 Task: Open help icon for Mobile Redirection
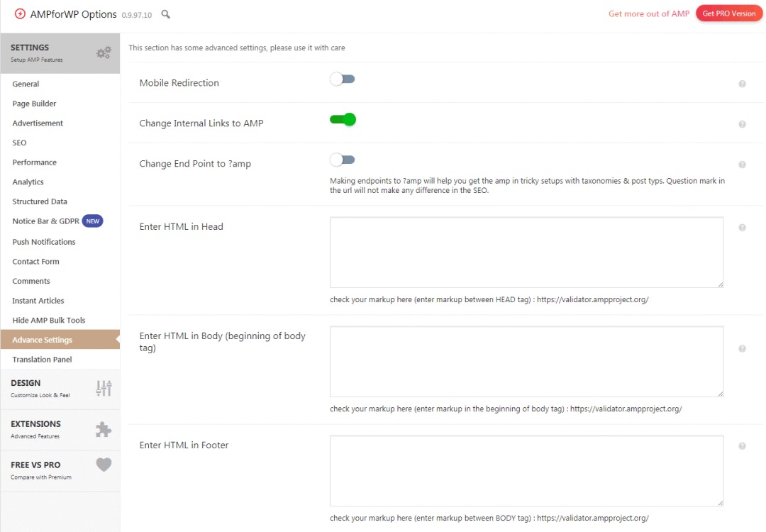[x=742, y=84]
